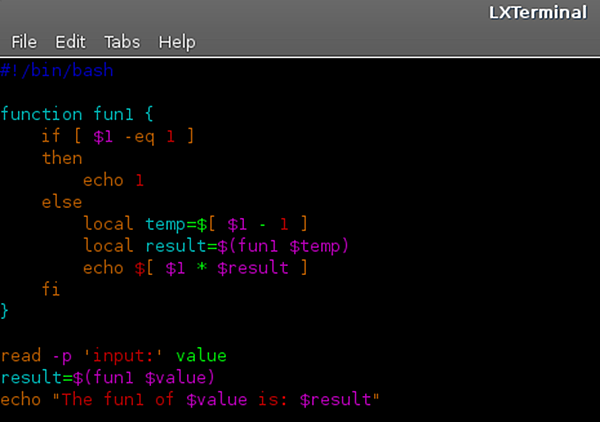Click the "echo 1" statement

pyautogui.click(x=113, y=181)
